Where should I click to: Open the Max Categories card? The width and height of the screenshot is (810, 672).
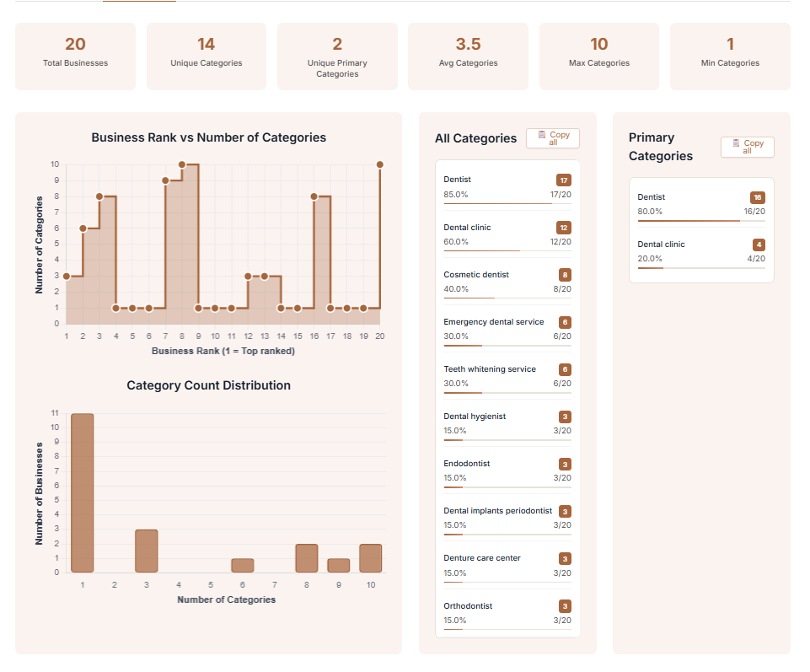coord(599,56)
